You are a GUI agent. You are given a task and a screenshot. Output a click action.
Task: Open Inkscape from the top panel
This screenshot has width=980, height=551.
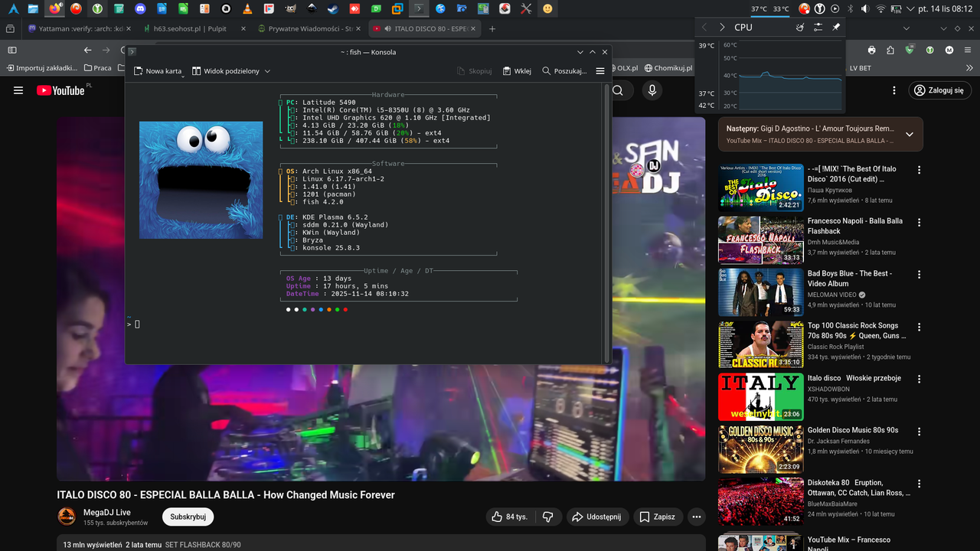coord(312,9)
